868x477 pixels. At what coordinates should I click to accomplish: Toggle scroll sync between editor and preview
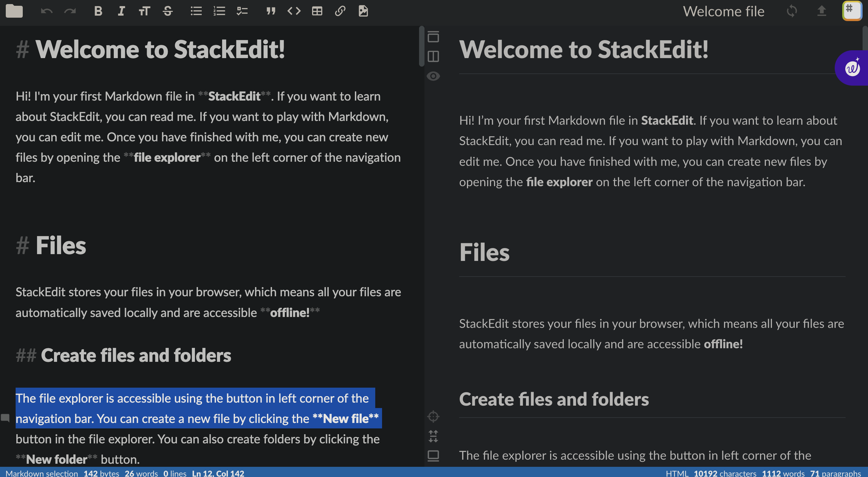click(433, 436)
